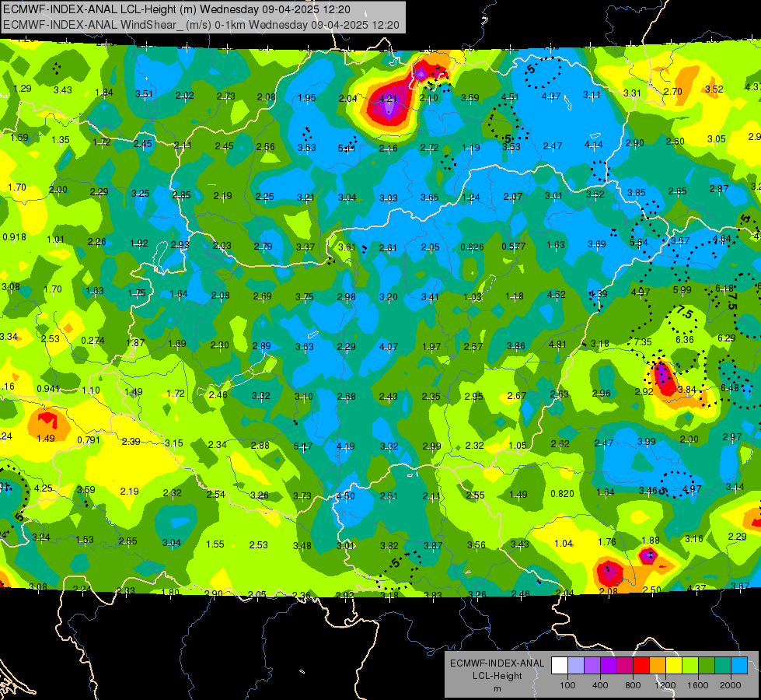Click the sky blue legend swatch
Screen dimensions: 761x700
coord(740,665)
